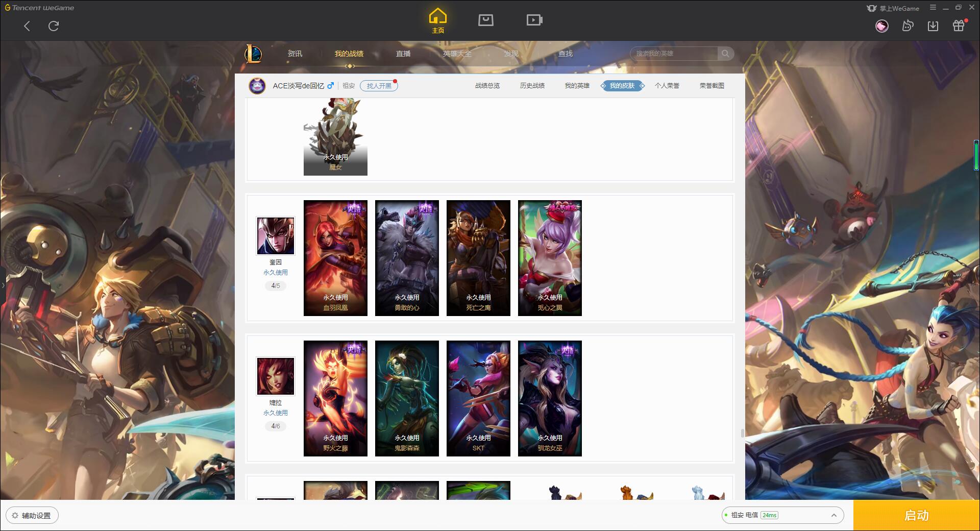980x531 pixels.
Task: Click the Tencent WeGame title logo
Action: coord(39,8)
